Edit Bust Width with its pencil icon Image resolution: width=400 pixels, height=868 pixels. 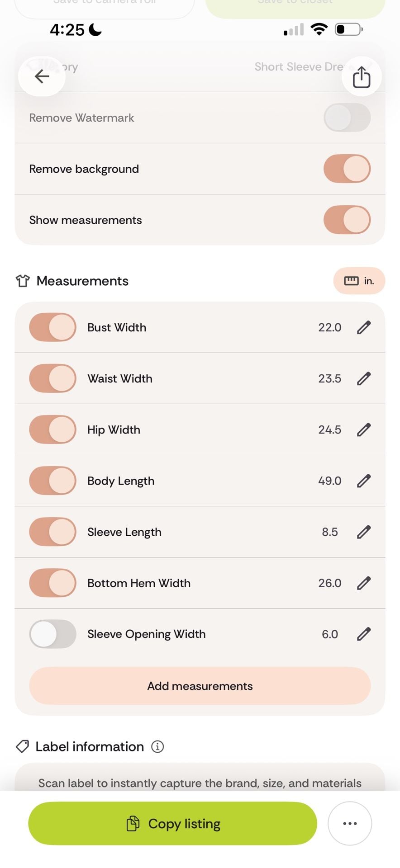coord(364,327)
